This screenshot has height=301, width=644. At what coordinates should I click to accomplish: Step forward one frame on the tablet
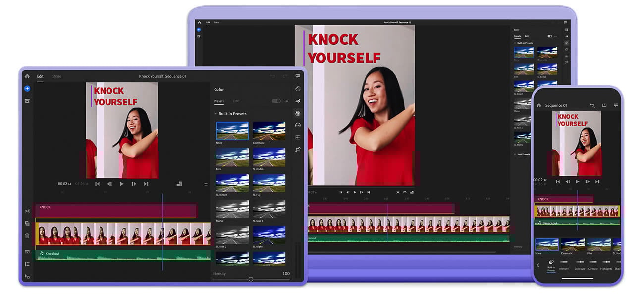134,184
